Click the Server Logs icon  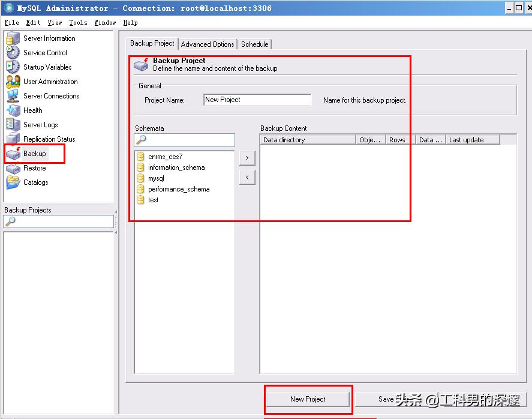tap(13, 125)
